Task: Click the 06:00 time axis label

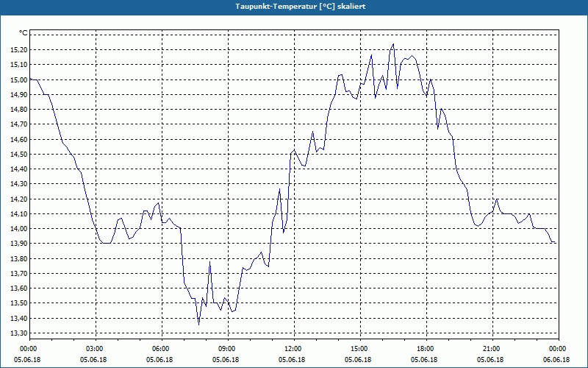Action: [x=162, y=349]
